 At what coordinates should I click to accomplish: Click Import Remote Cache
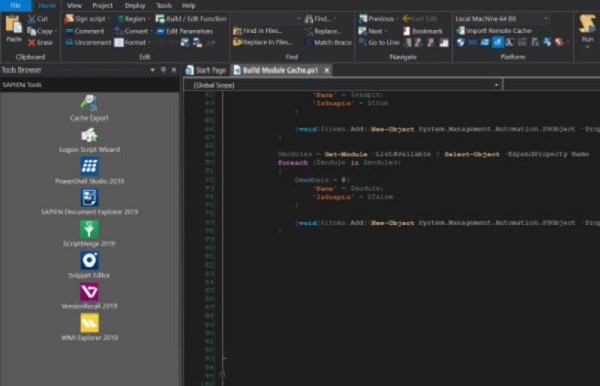click(494, 31)
